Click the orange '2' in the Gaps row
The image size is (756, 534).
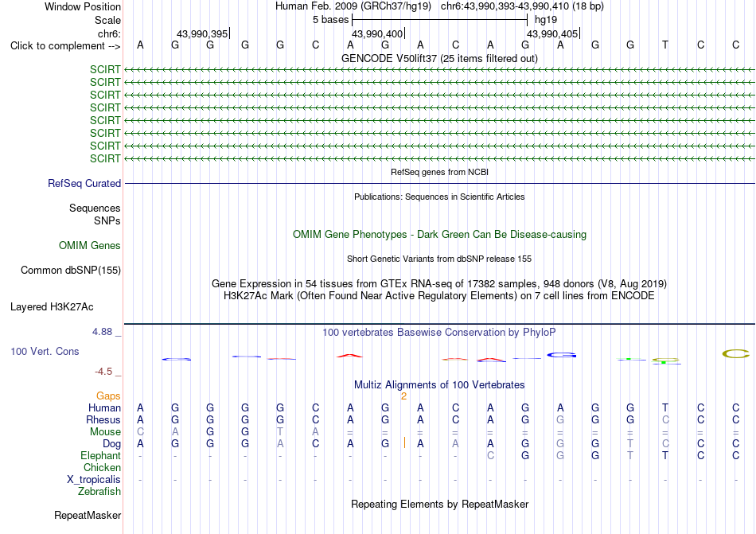click(403, 396)
